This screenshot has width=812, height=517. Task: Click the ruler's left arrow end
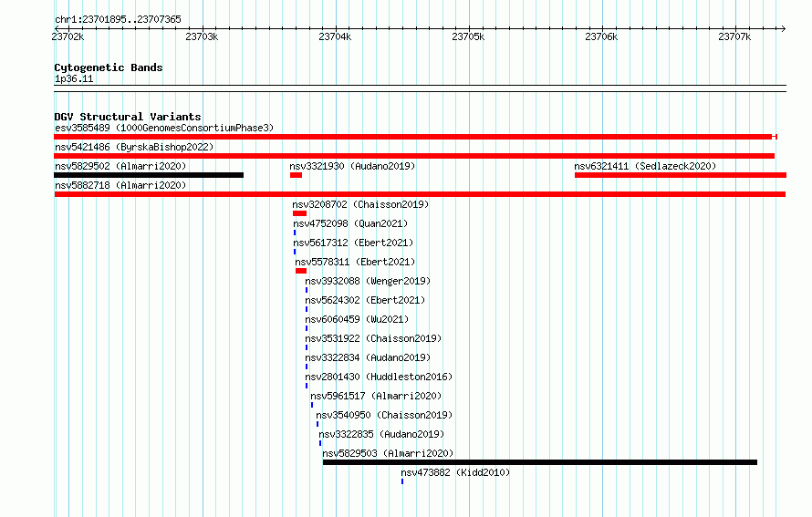point(57,28)
